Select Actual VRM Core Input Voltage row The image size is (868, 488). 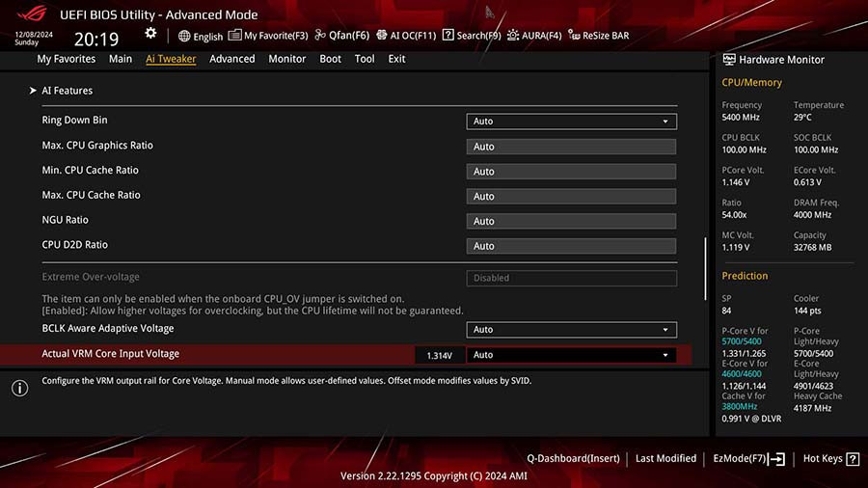point(346,355)
